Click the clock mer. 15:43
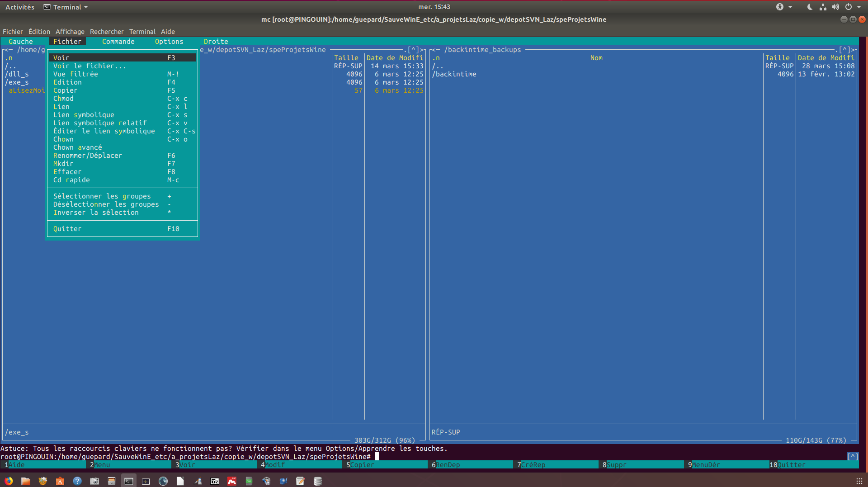Viewport: 868px width, 487px height. (x=434, y=7)
